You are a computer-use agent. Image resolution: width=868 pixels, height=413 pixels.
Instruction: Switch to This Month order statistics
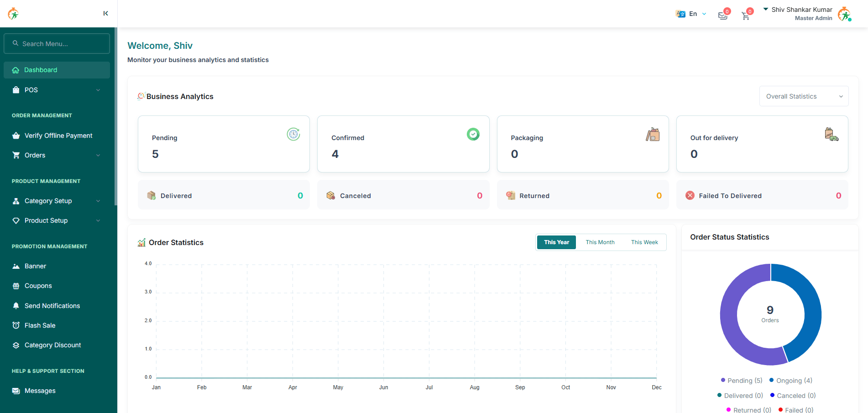click(x=600, y=242)
